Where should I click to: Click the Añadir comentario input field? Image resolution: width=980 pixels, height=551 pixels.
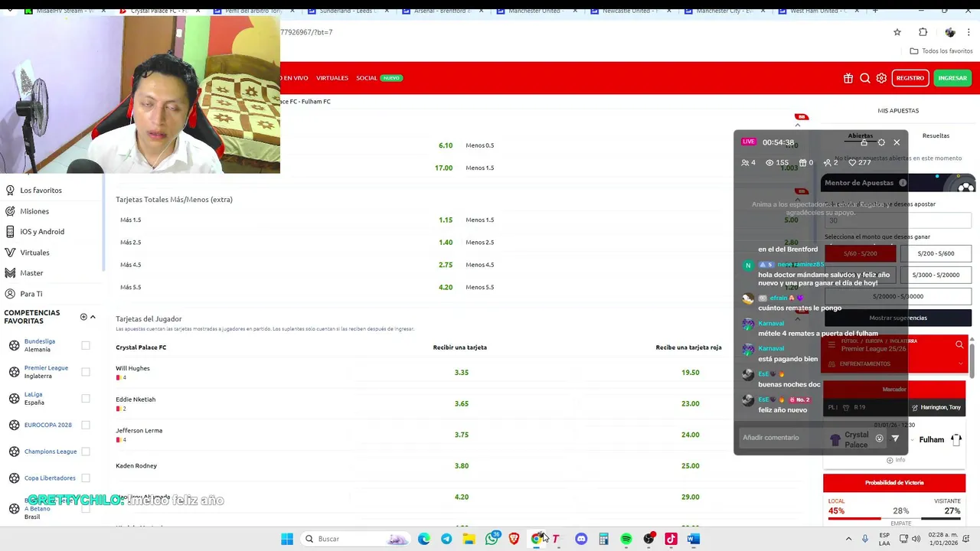pyautogui.click(x=804, y=438)
